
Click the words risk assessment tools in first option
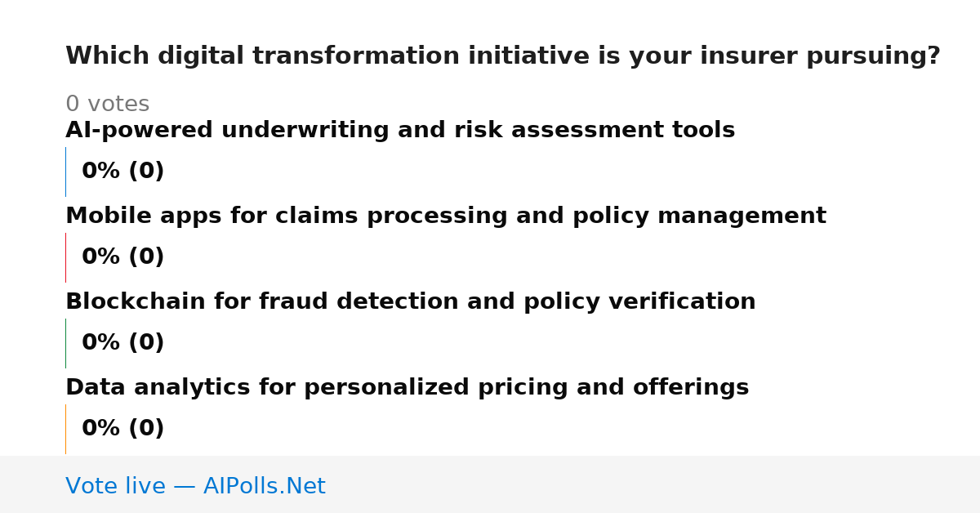(634, 131)
